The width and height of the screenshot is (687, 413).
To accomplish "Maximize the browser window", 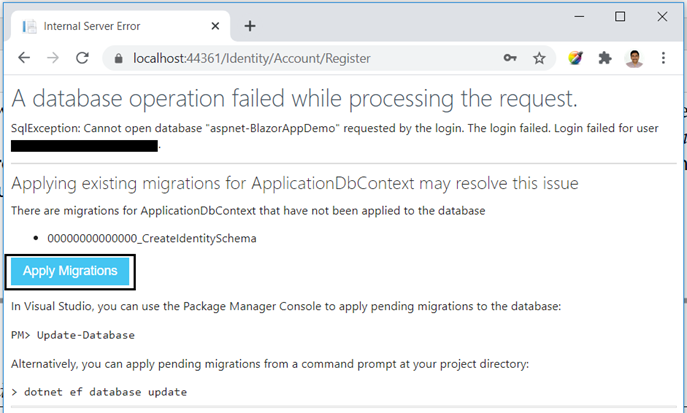I will pos(620,17).
